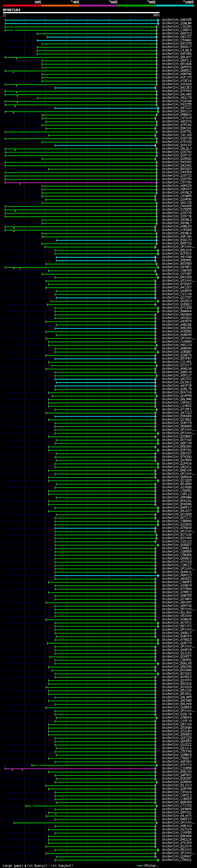Select the orange ~40% identity legend segment

60,6
